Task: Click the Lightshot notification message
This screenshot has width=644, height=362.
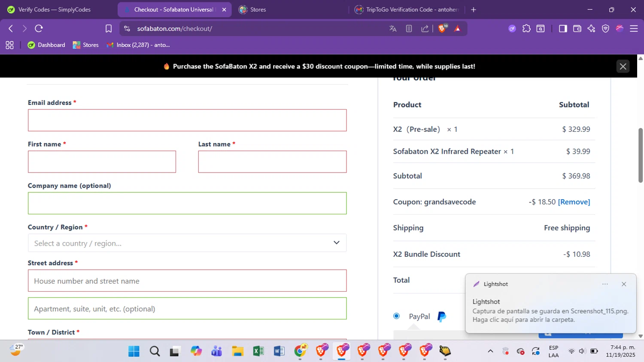Action: click(x=550, y=315)
